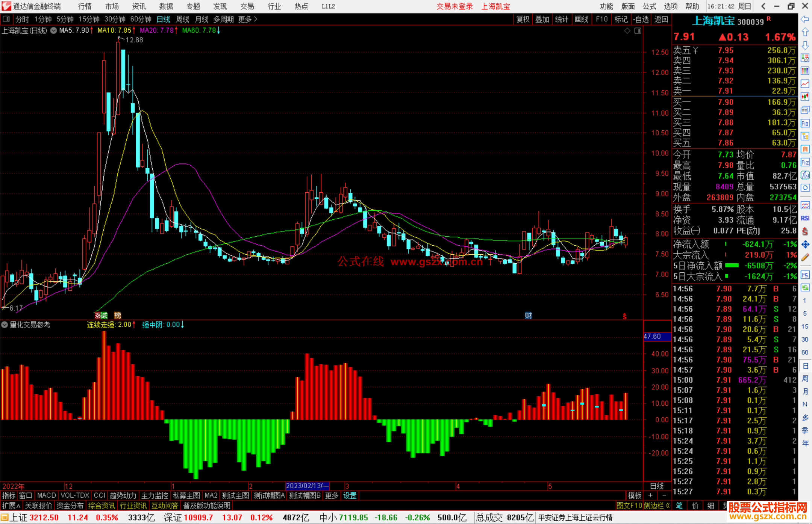Click the 设置 indicator settings link
Image resolution: width=812 pixels, height=524 pixels.
350,495
